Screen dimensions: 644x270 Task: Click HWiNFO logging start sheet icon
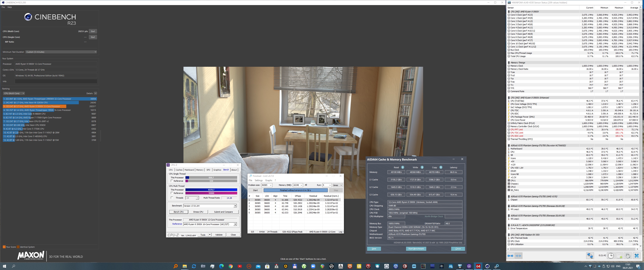(619, 256)
